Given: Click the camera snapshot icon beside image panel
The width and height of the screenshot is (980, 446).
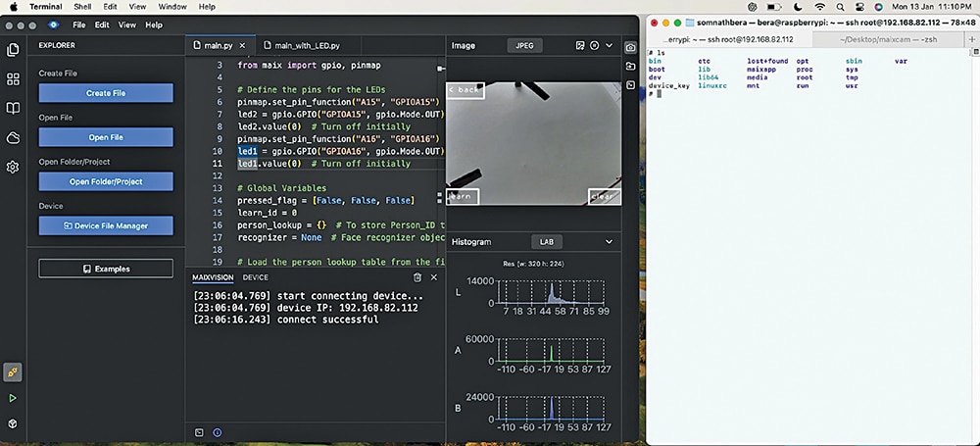Looking at the screenshot, I should click(x=631, y=47).
